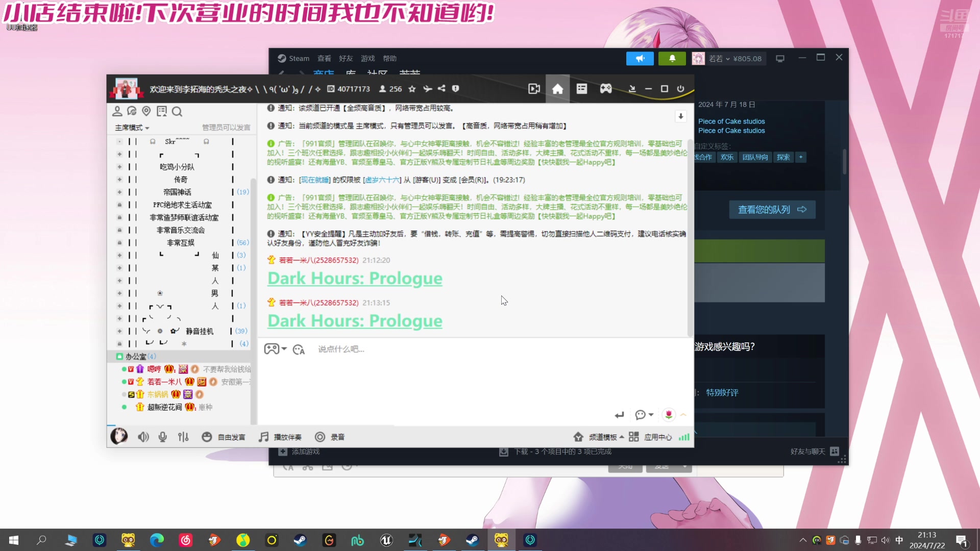Open YY video broadcast icon in title bar
Viewport: 980px width, 551px height.
point(534,89)
